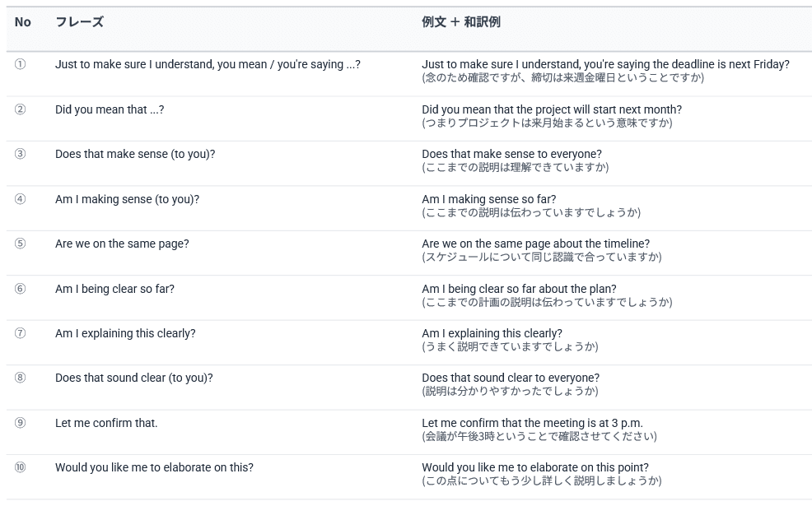The height and width of the screenshot is (506, 812).
Task: Select example "Am I making sense so far?"
Action: coord(488,199)
